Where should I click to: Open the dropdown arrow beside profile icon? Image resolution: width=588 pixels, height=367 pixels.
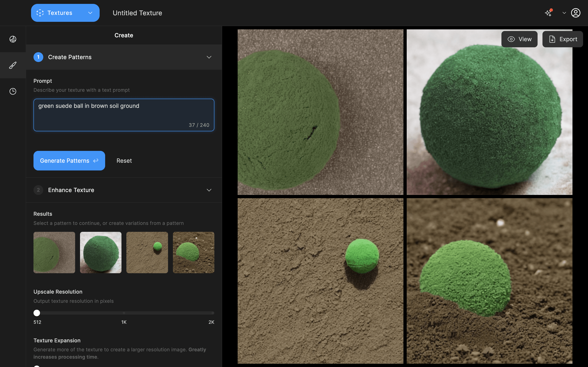point(564,13)
